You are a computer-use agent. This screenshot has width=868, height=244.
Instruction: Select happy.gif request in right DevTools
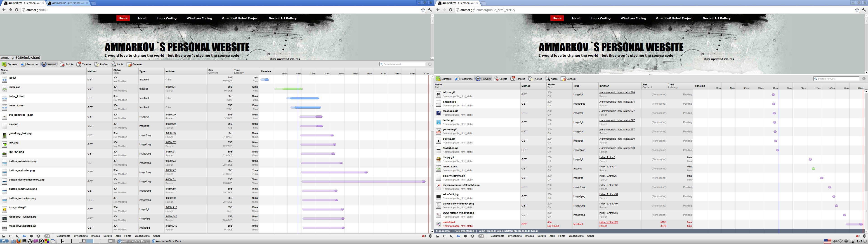point(649,159)
